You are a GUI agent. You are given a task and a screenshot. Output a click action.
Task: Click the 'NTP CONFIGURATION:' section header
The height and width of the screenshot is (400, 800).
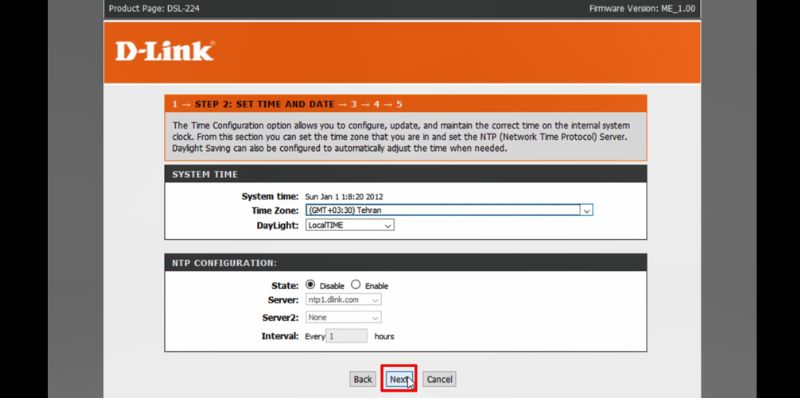[224, 263]
